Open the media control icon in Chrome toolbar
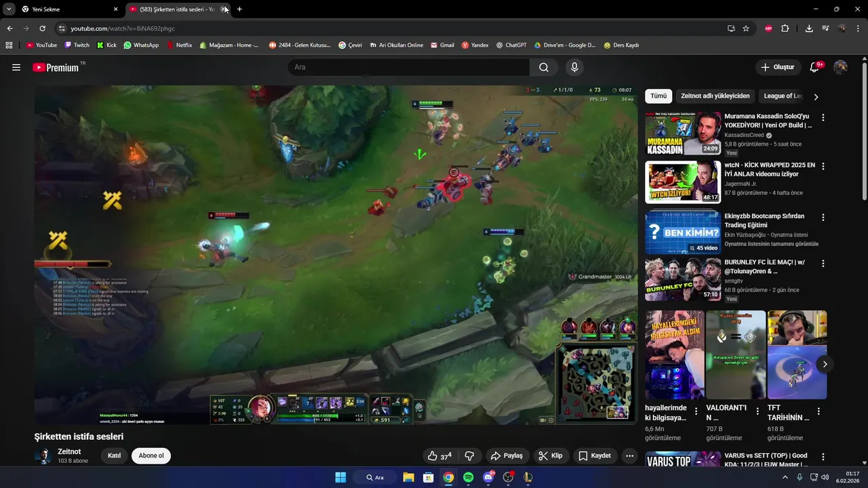 [825, 28]
